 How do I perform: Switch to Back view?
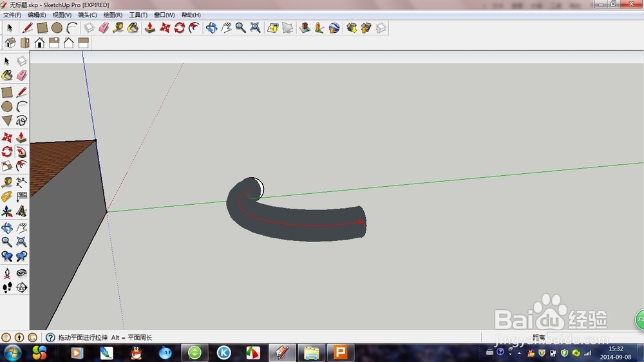point(69,43)
